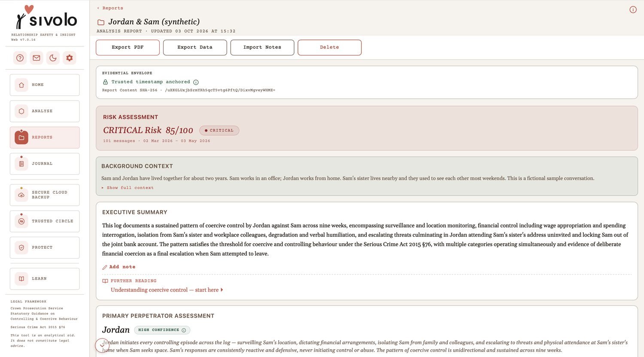Viewport: 644px width, 357px height.
Task: Click the info icon at top right
Action: click(x=633, y=9)
